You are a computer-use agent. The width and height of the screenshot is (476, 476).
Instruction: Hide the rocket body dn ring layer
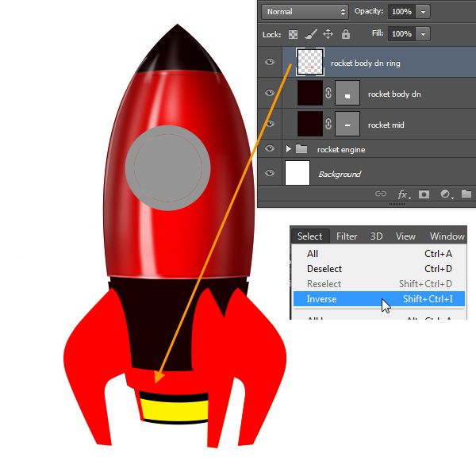click(270, 62)
